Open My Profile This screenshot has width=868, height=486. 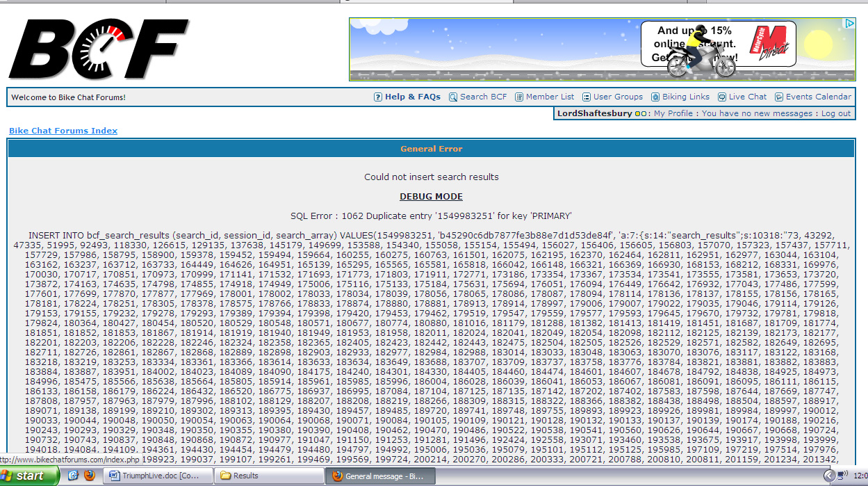pos(673,113)
